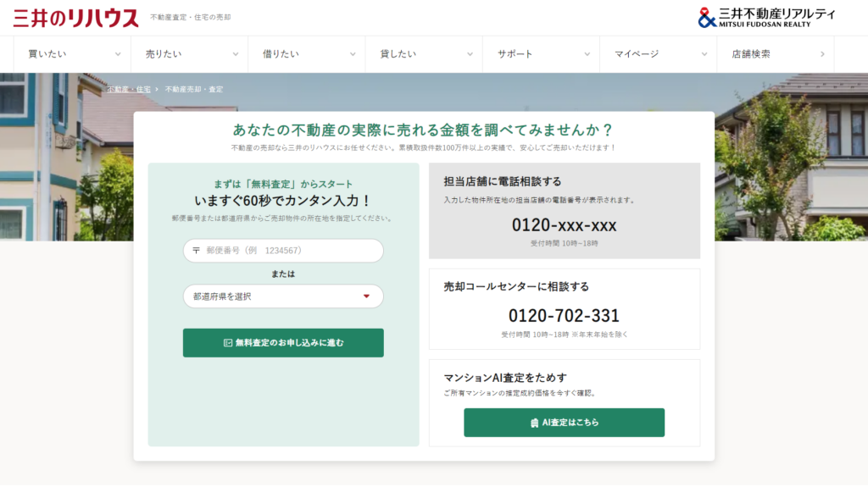The width and height of the screenshot is (868, 498).
Task: Click the Mitsui Fudosan Realty logo
Action: click(766, 17)
